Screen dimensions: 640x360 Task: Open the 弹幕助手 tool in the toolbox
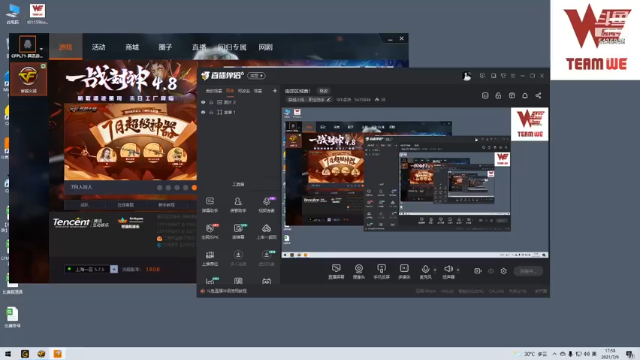click(x=210, y=204)
